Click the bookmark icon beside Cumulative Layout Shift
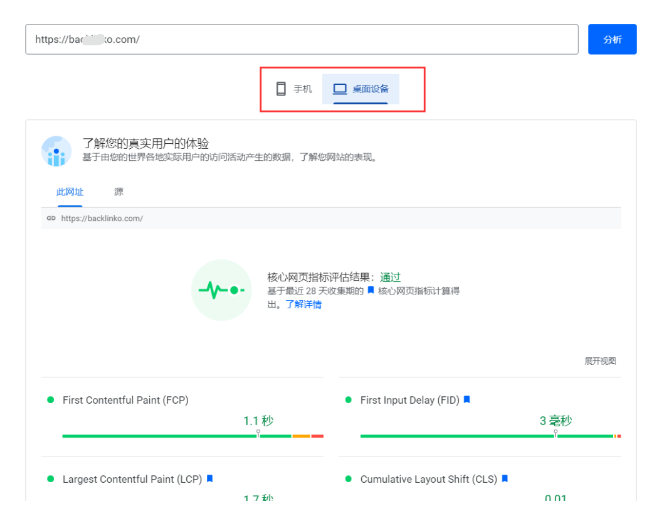The width and height of the screenshot is (645, 526). (505, 479)
